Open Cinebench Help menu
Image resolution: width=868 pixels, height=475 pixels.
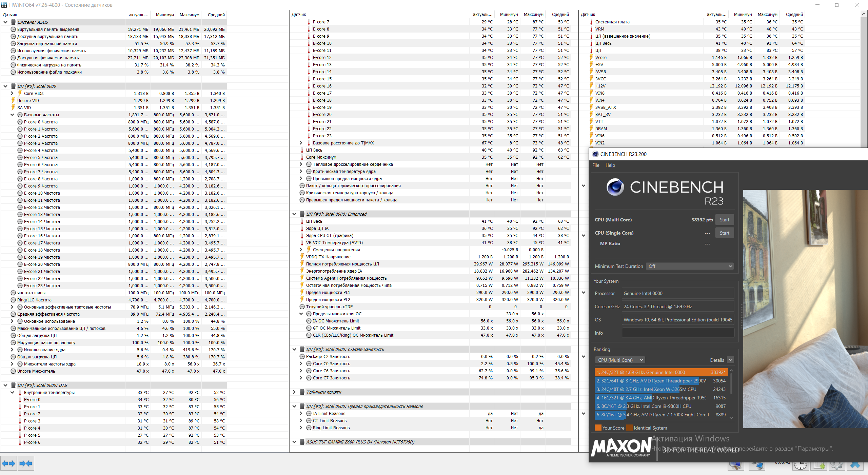[610, 165]
